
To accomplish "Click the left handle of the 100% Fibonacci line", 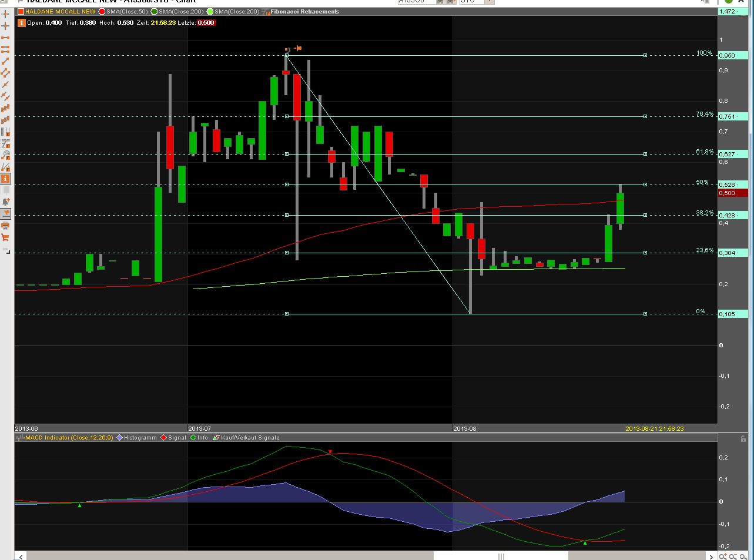I will pos(287,55).
